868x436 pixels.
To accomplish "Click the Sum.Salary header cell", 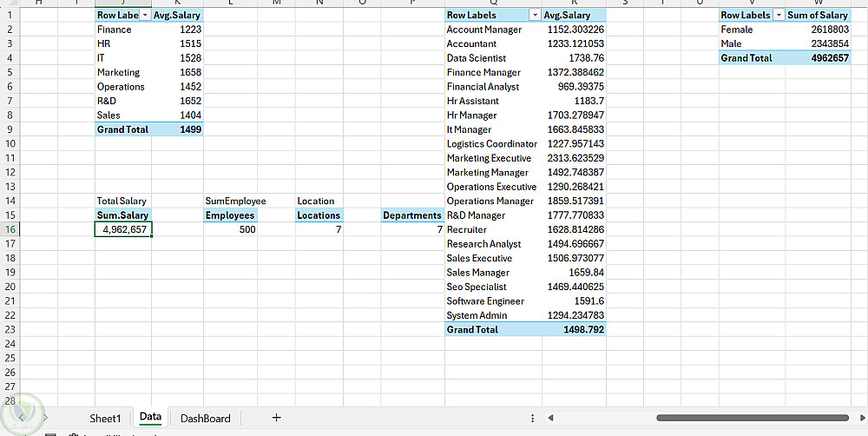I will (123, 215).
